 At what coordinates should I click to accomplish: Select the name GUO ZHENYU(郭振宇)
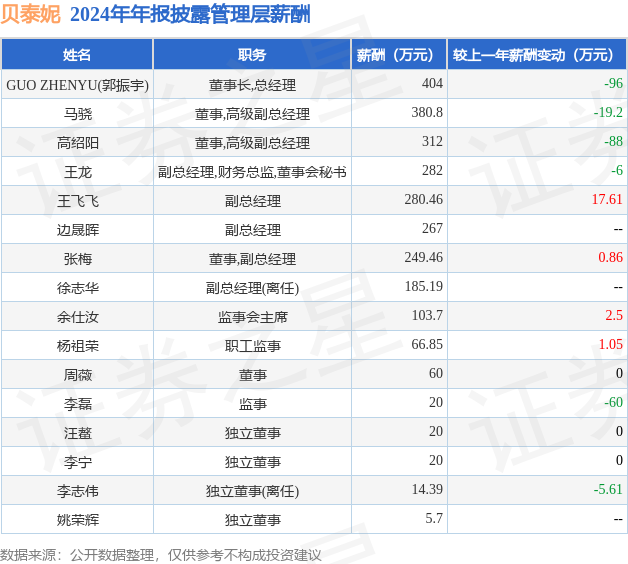(77, 85)
